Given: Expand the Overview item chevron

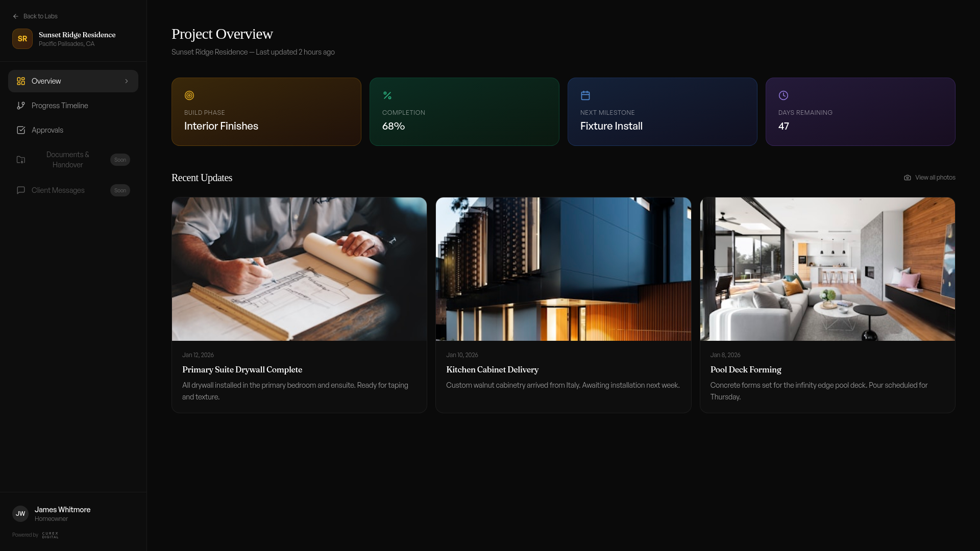Looking at the screenshot, I should click(x=127, y=81).
